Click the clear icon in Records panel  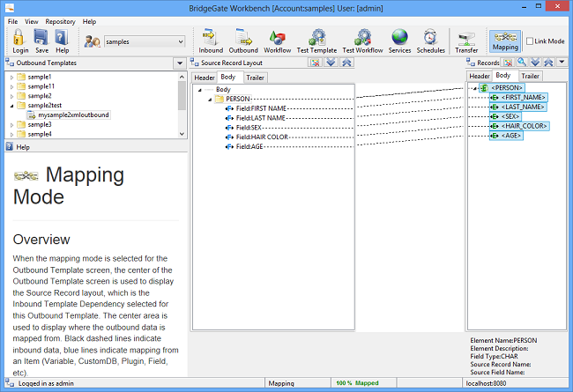coord(509,63)
